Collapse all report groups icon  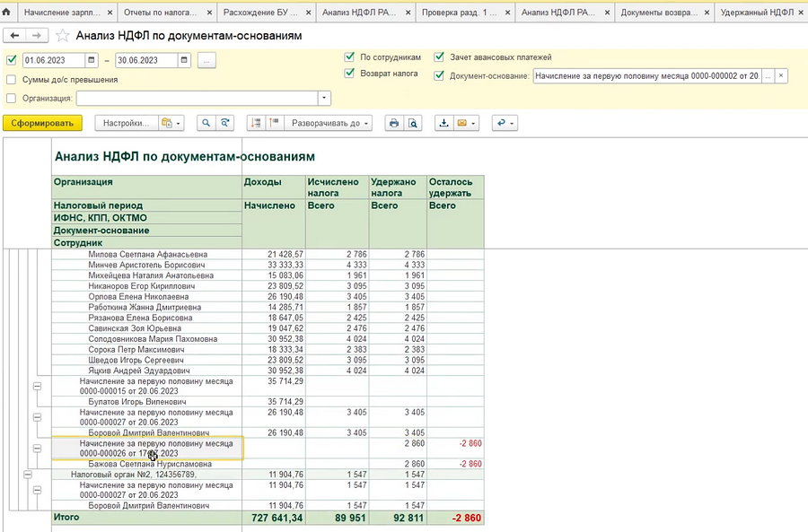(256, 123)
